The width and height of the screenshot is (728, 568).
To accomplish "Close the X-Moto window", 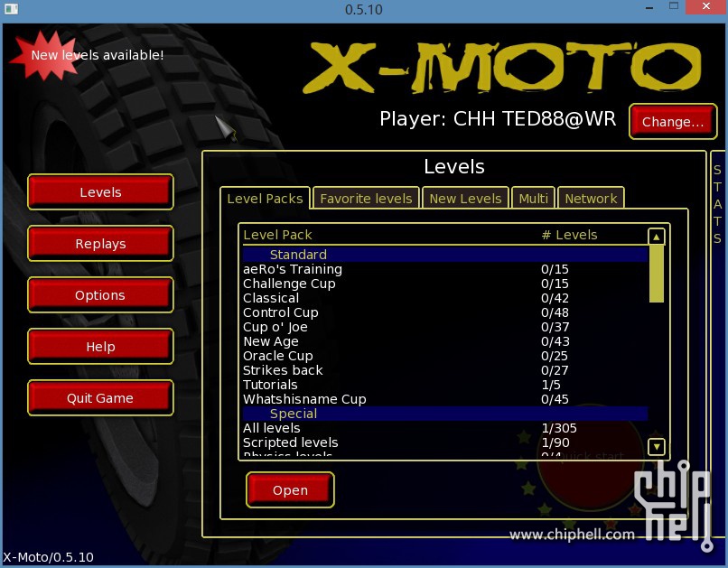I will click(x=706, y=6).
